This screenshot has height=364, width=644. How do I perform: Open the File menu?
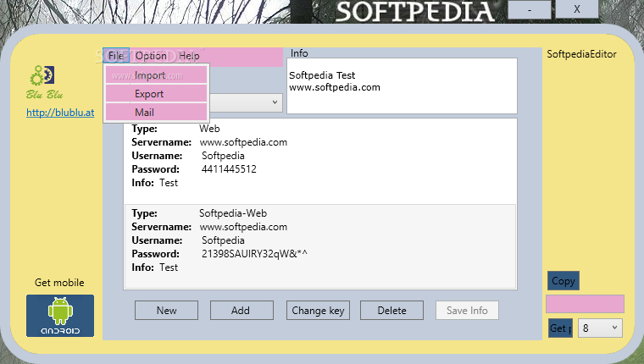click(x=116, y=56)
